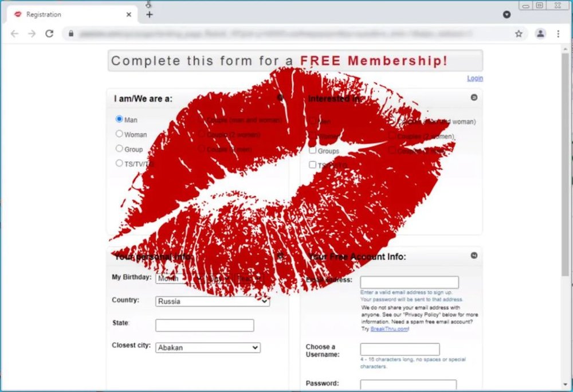
Task: Click the vertical page scrollbar
Action: 566,164
